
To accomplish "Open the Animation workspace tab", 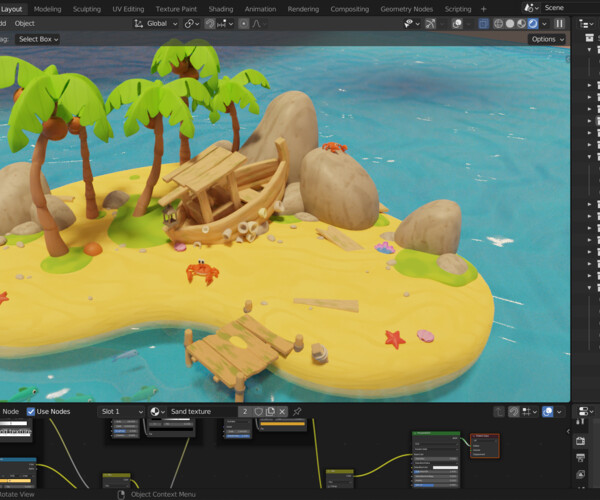I will [x=260, y=9].
